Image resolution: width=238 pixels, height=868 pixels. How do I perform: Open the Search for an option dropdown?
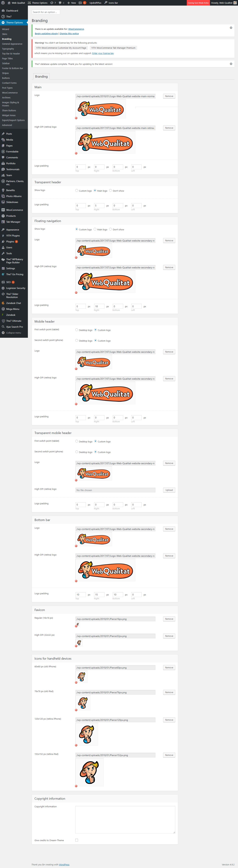click(46, 12)
